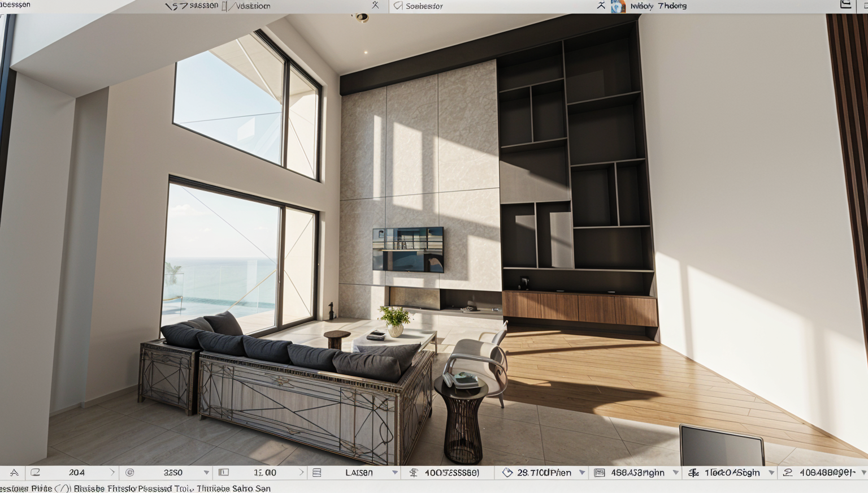Click the 204 value field

coord(77,473)
